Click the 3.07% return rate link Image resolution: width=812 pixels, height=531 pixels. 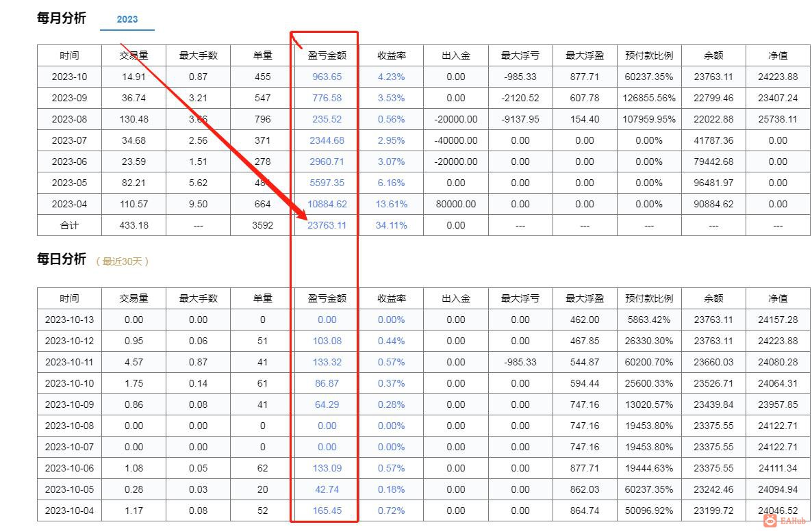tap(391, 161)
